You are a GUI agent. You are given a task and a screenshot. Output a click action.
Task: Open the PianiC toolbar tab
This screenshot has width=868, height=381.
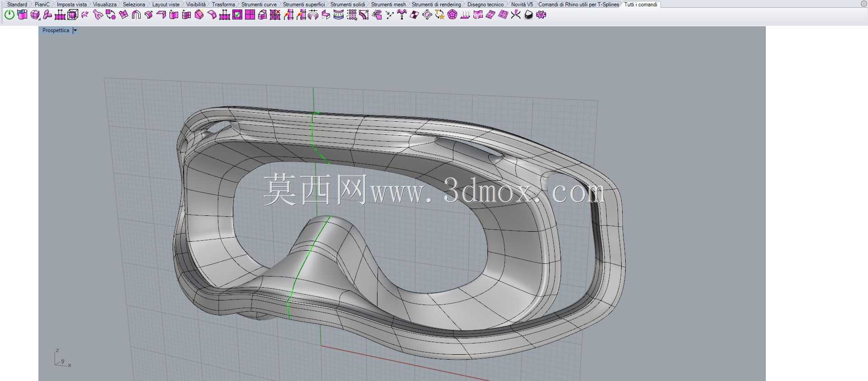42,4
